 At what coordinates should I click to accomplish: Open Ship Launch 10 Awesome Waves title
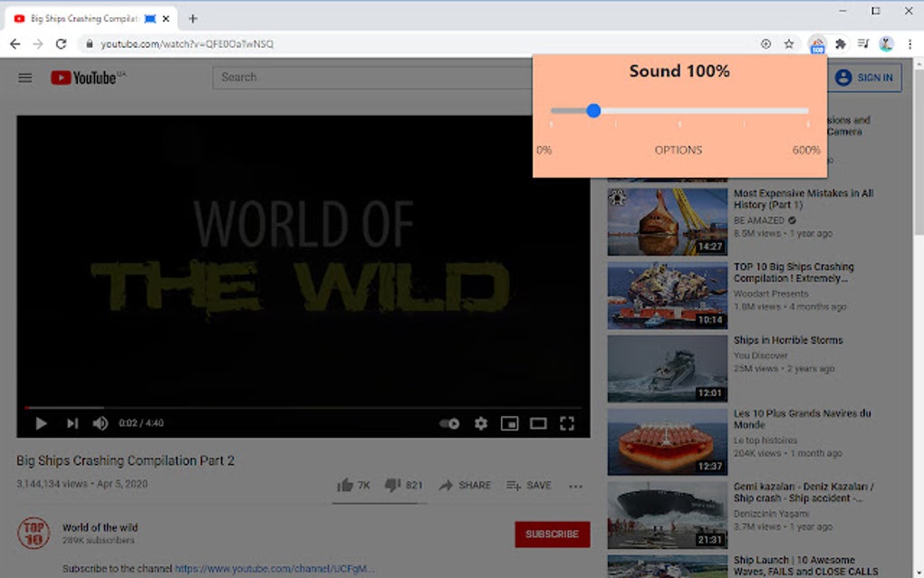point(805,565)
